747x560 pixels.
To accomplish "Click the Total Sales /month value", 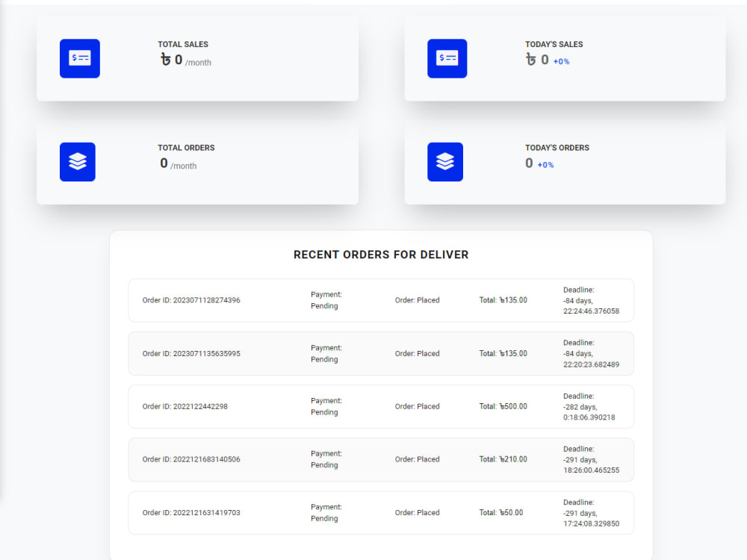I will click(x=186, y=60).
